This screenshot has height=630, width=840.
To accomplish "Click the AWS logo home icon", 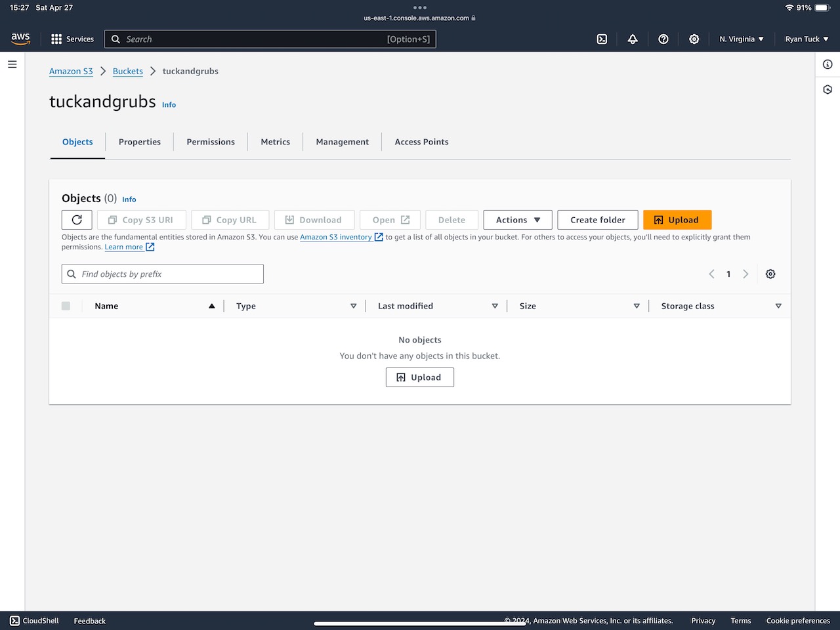I will (21, 39).
